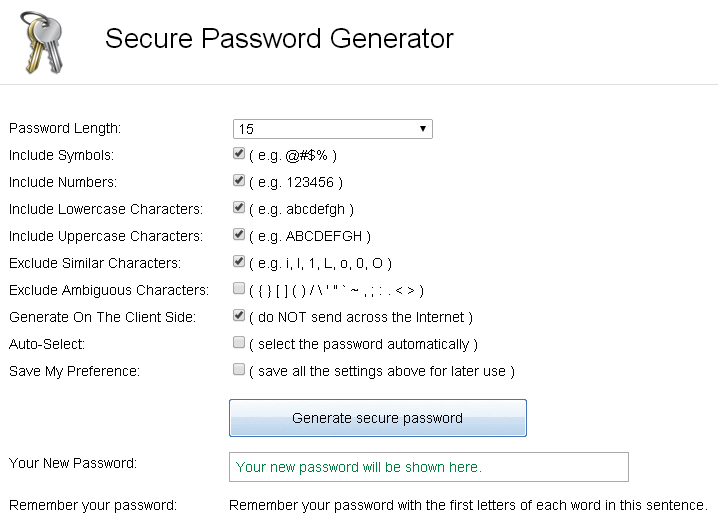Click the Secure Password Generator title
The image size is (718, 528).
coord(279,38)
